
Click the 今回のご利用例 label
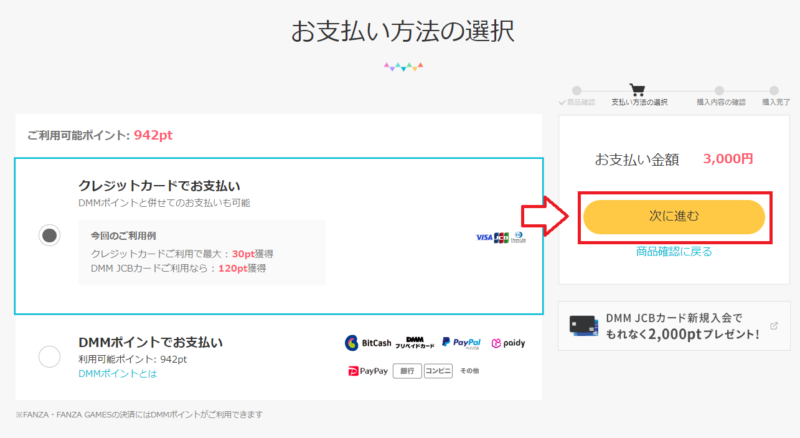[x=123, y=236]
